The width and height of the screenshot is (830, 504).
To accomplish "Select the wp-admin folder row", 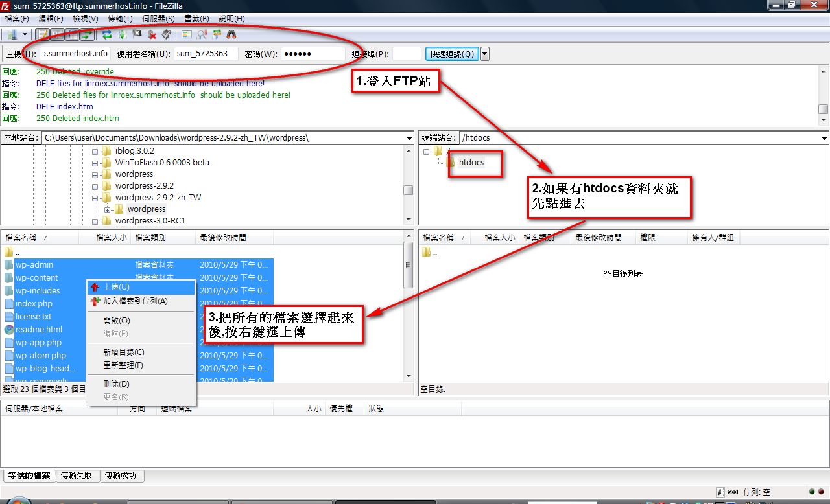I will coord(137,265).
